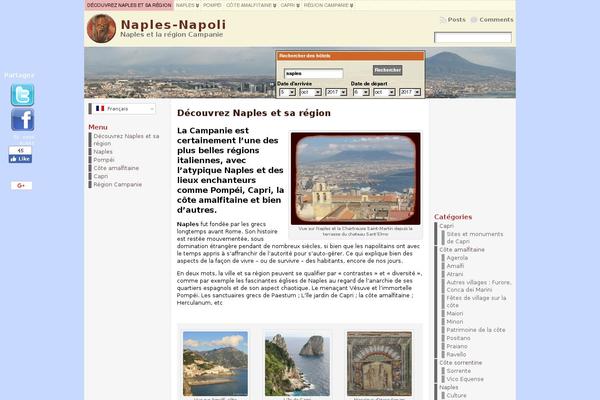Open the Vico Equense category
600x400 pixels.
coord(465,379)
